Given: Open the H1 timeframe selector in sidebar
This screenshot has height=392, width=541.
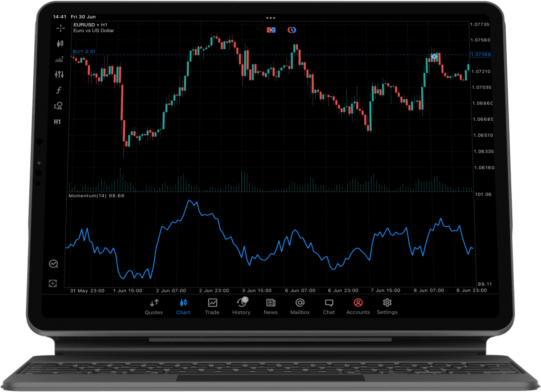Looking at the screenshot, I should (57, 122).
